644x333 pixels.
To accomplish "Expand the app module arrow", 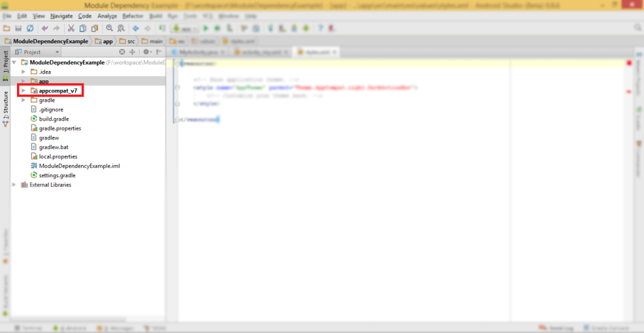I will pyautogui.click(x=23, y=81).
